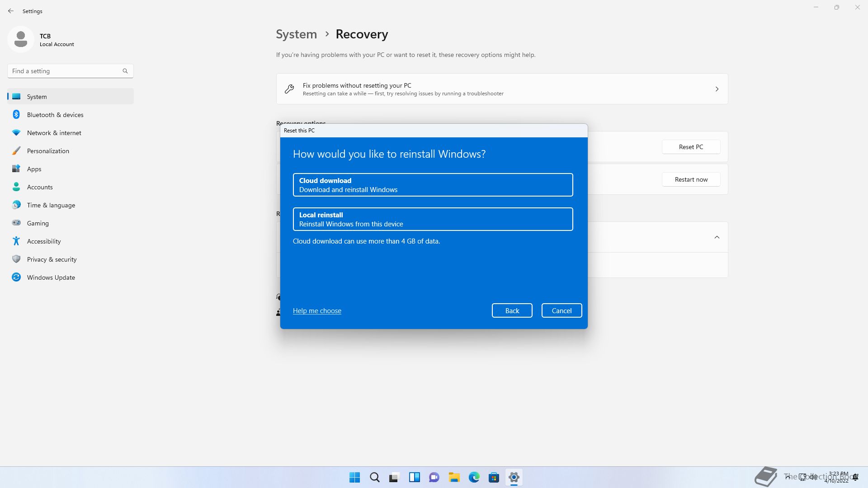Click the Restart now button
The height and width of the screenshot is (488, 868).
pos(691,179)
